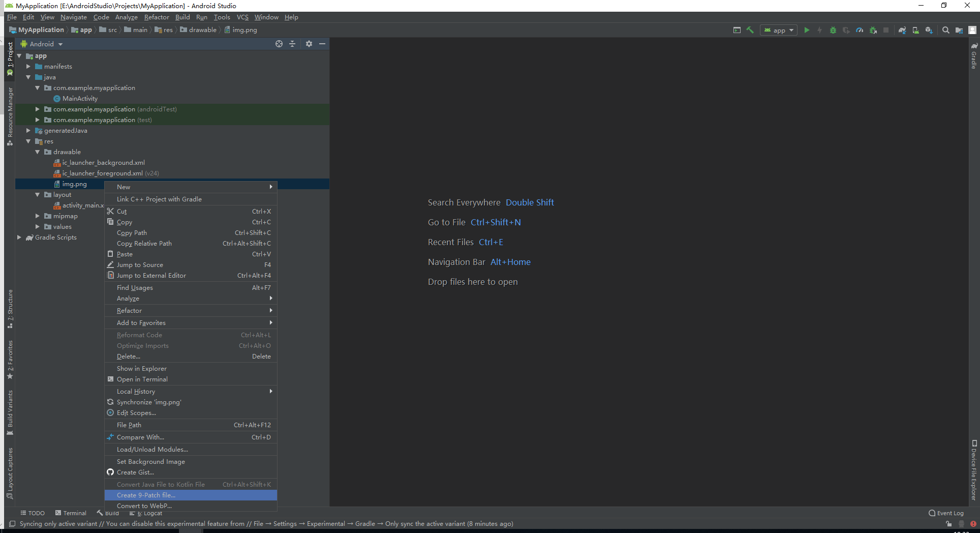The width and height of the screenshot is (980, 533).
Task: Select MainActivity in the project tree
Action: point(80,98)
